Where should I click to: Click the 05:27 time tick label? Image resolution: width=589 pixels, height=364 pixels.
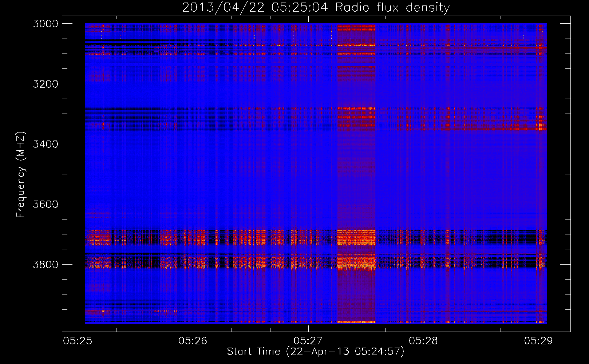pyautogui.click(x=308, y=341)
